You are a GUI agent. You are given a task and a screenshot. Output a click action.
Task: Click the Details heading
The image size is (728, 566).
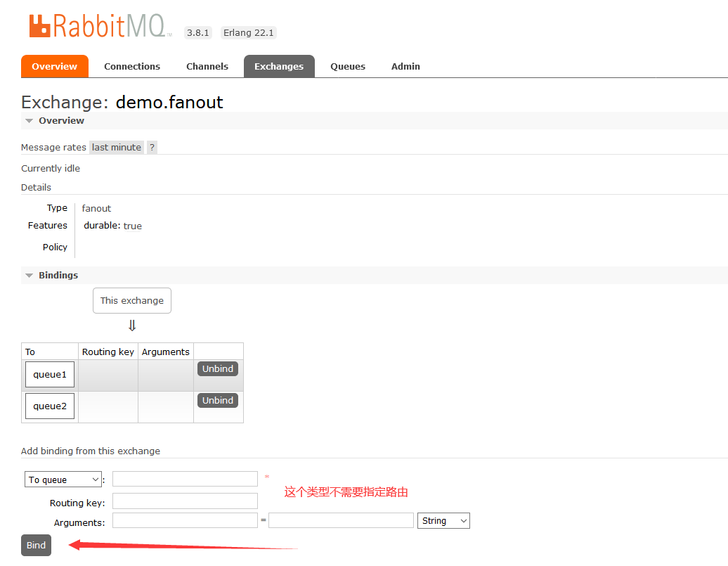pyautogui.click(x=37, y=187)
